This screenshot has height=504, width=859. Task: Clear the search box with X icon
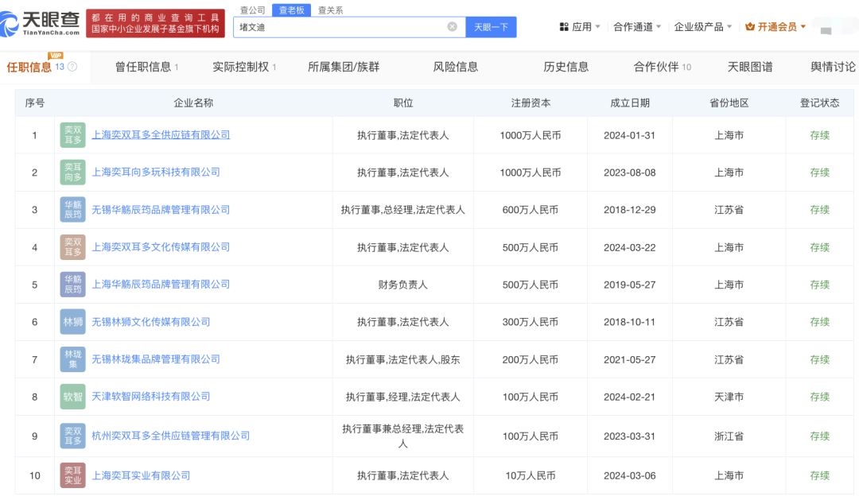452,27
